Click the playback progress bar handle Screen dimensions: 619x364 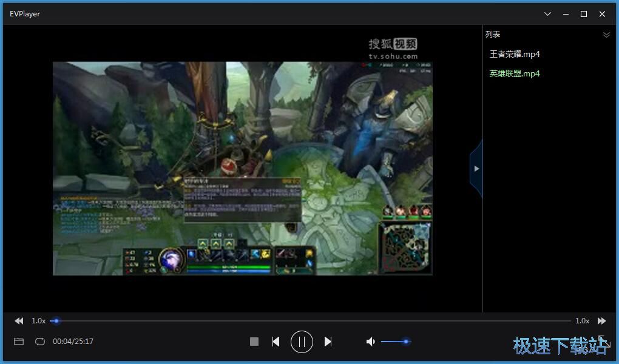pos(56,321)
